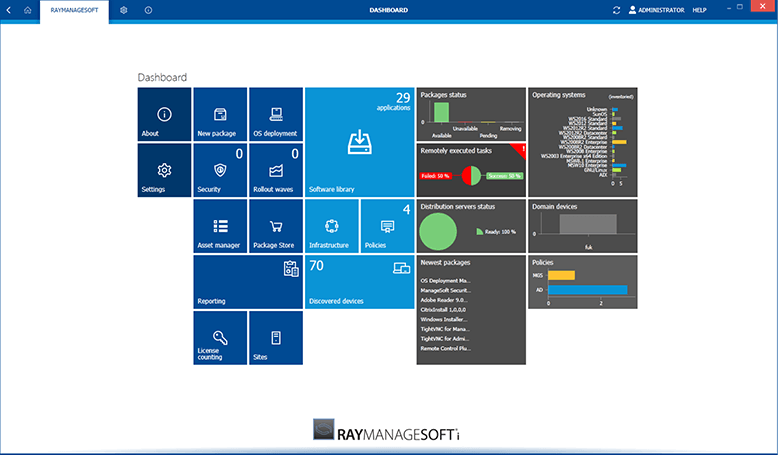
Task: Switch to the gear icon tab
Action: pos(124,10)
